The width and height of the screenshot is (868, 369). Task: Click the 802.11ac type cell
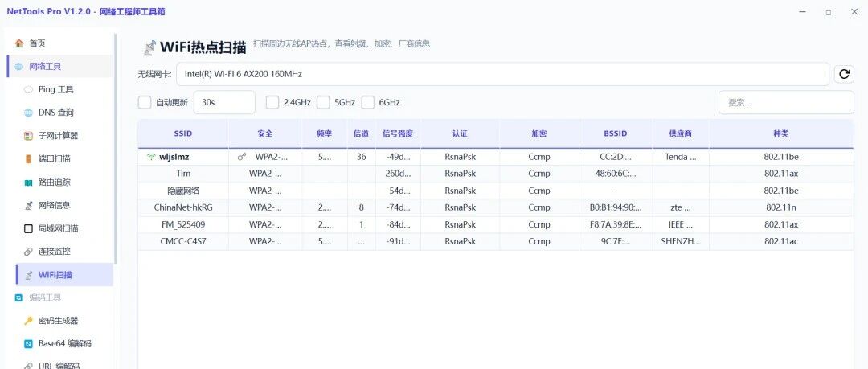coord(781,241)
